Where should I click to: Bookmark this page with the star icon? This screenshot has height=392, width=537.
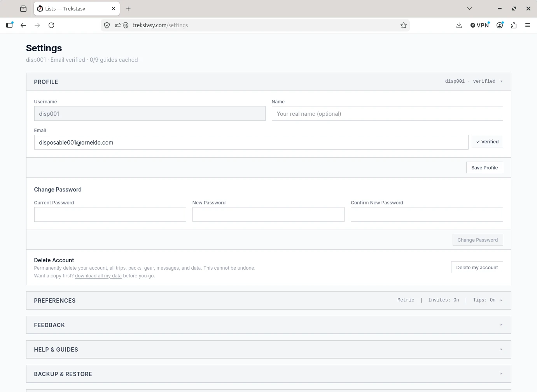[404, 25]
